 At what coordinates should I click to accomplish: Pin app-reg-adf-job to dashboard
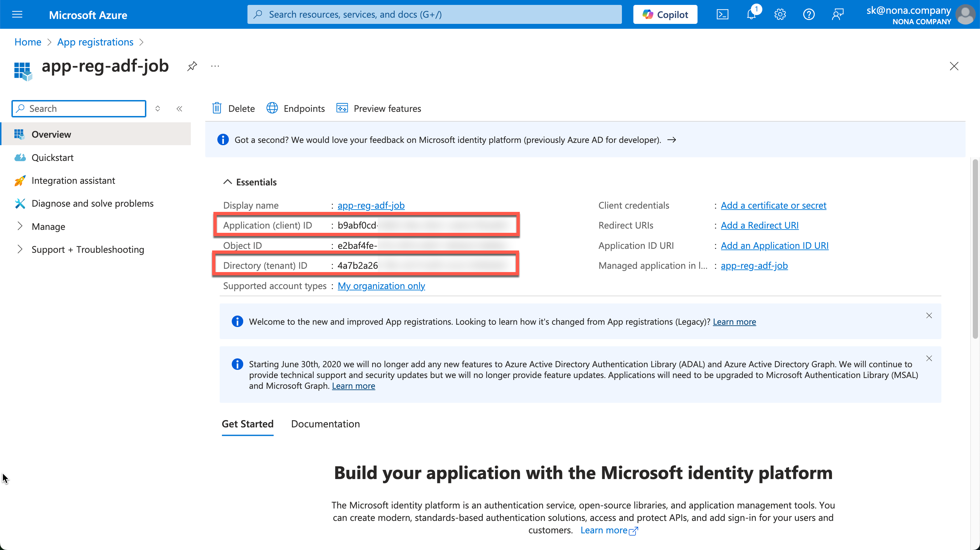click(192, 66)
